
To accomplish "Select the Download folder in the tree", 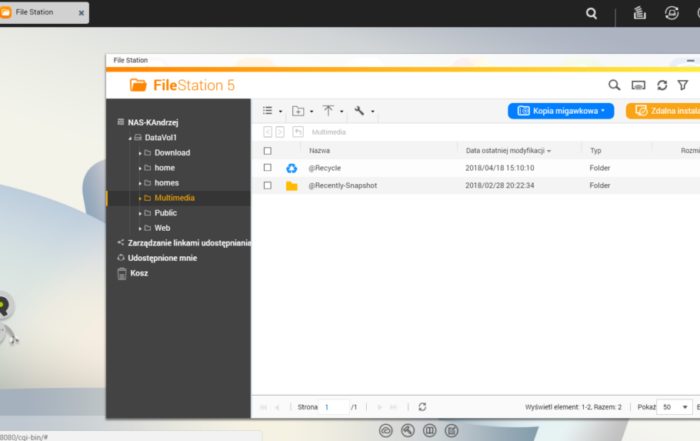I will [x=172, y=153].
